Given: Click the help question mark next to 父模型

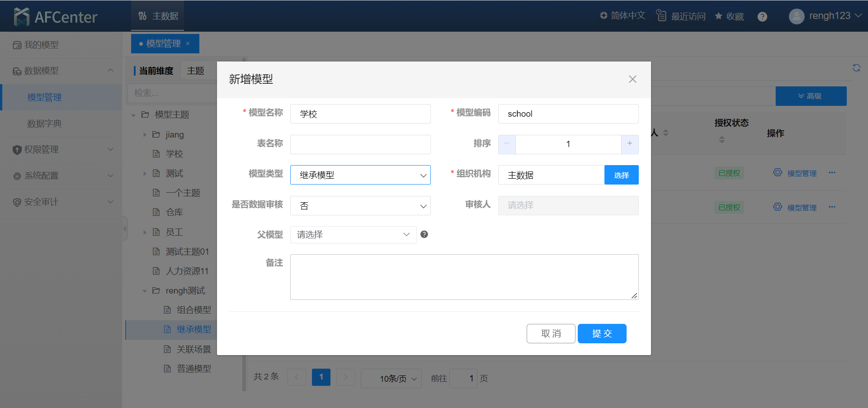Looking at the screenshot, I should point(424,234).
